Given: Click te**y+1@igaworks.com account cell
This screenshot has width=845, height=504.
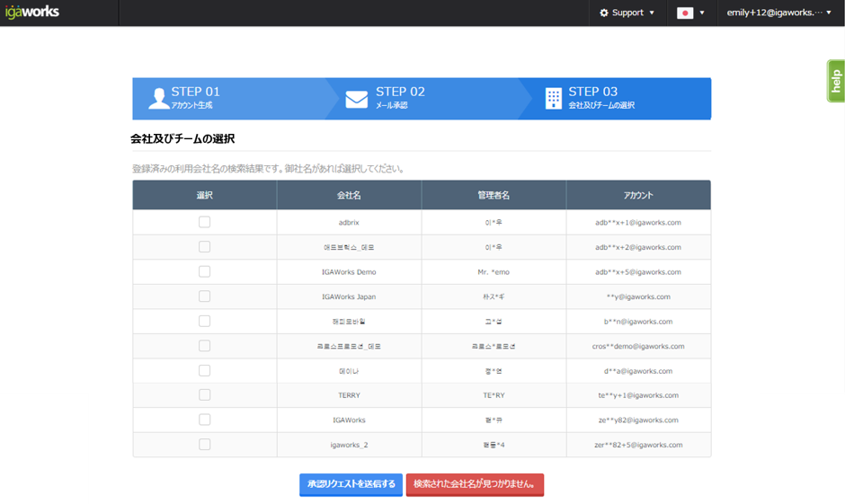Looking at the screenshot, I should tap(638, 395).
